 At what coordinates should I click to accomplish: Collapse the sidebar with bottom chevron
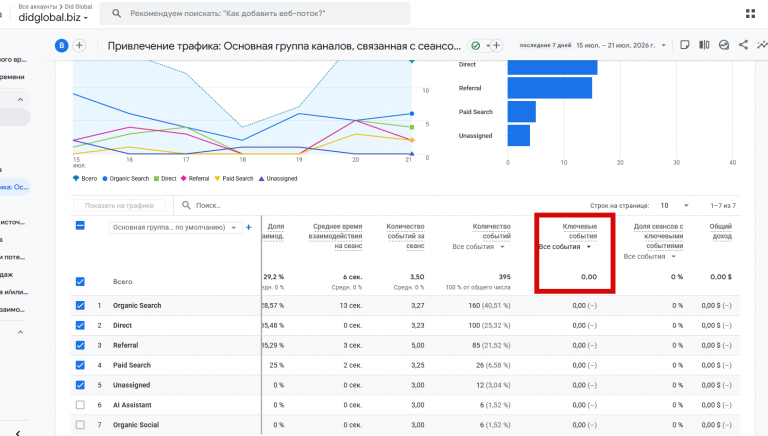point(18,433)
